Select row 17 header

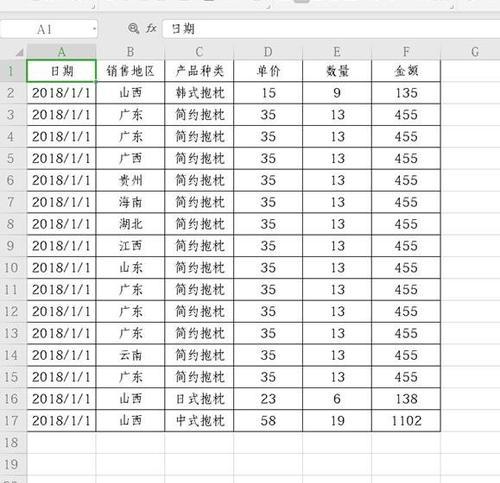coord(11,421)
